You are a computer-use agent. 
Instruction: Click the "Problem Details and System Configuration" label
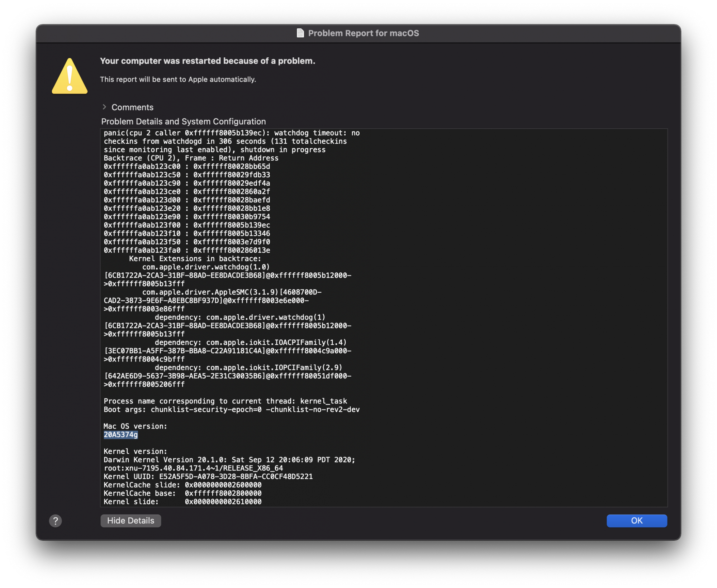183,121
